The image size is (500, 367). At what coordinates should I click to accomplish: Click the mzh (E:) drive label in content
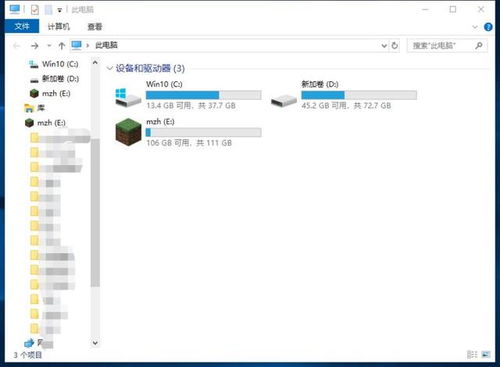(x=160, y=122)
